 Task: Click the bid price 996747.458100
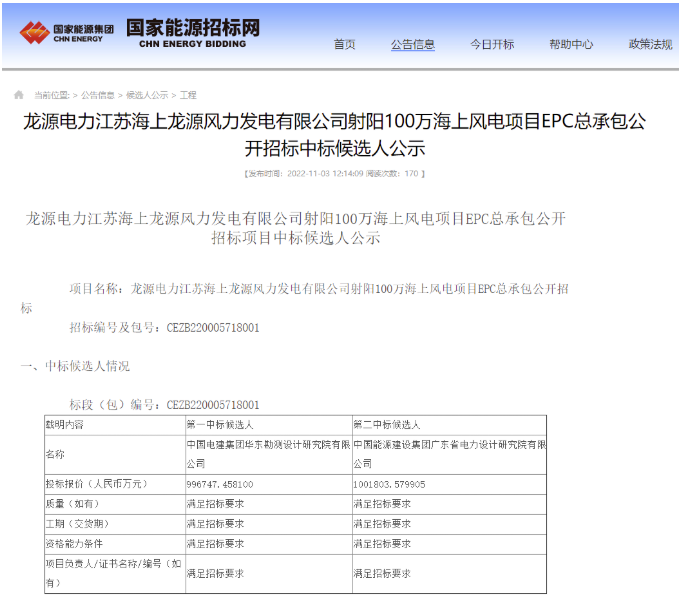pos(220,484)
